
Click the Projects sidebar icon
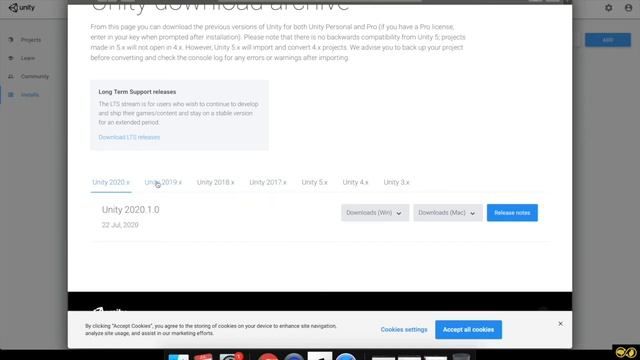point(11,40)
